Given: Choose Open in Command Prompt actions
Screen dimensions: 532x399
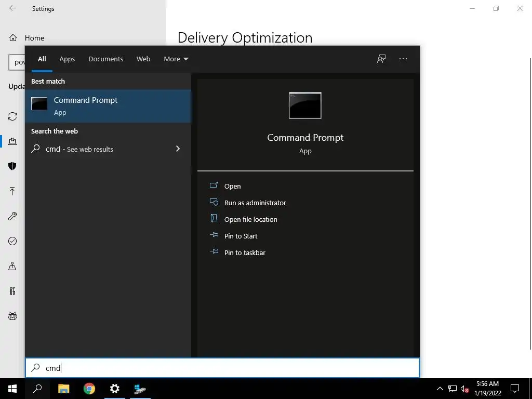Looking at the screenshot, I should pyautogui.click(x=232, y=186).
